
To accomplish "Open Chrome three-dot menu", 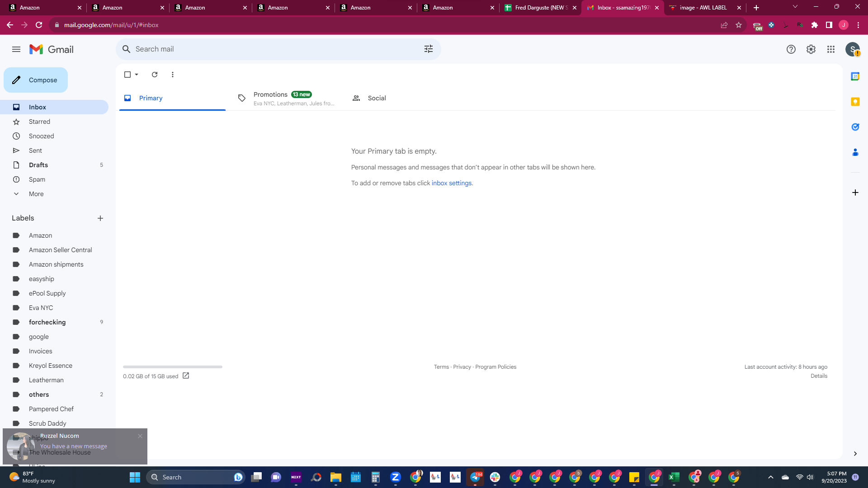I will [858, 25].
